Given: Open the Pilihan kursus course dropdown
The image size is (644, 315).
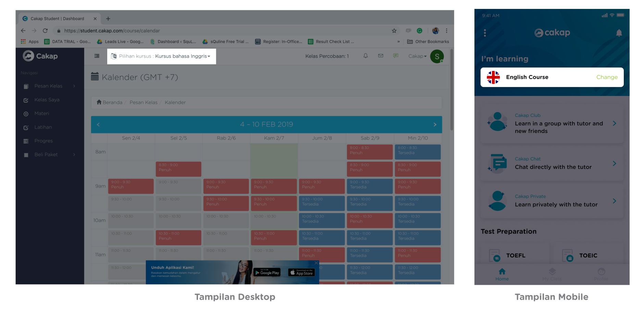Looking at the screenshot, I should coord(162,56).
